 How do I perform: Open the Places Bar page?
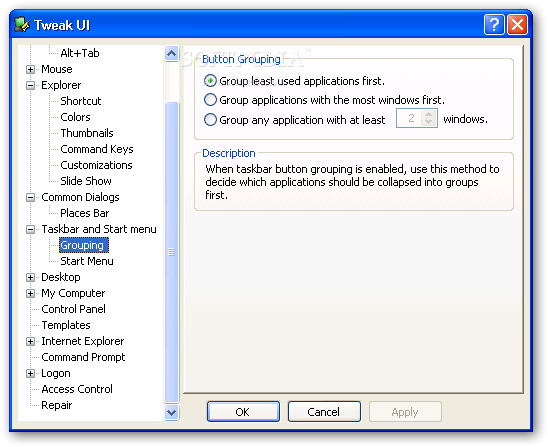pyautogui.click(x=85, y=213)
